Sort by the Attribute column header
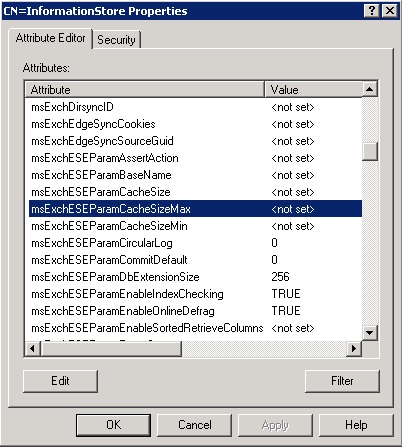 [x=145, y=89]
